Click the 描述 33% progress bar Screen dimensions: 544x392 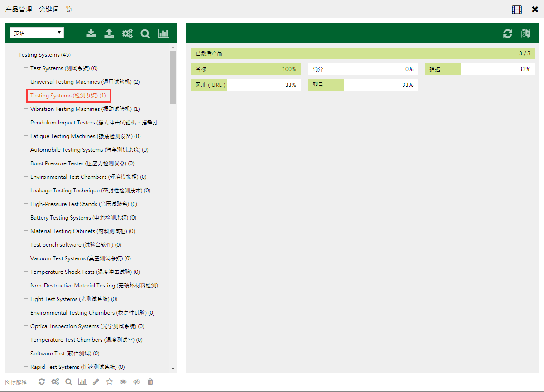click(x=480, y=69)
